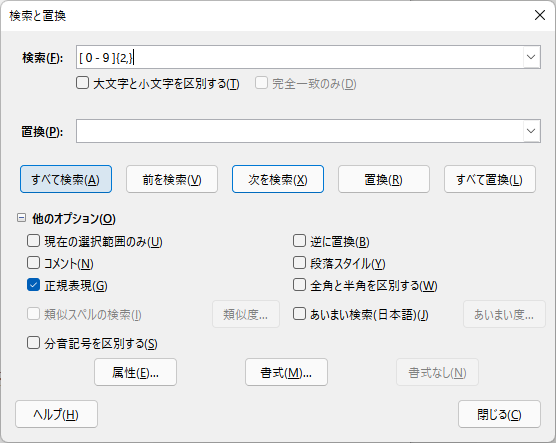Click inside the 置換 text field
556x443 pixels.
point(300,131)
